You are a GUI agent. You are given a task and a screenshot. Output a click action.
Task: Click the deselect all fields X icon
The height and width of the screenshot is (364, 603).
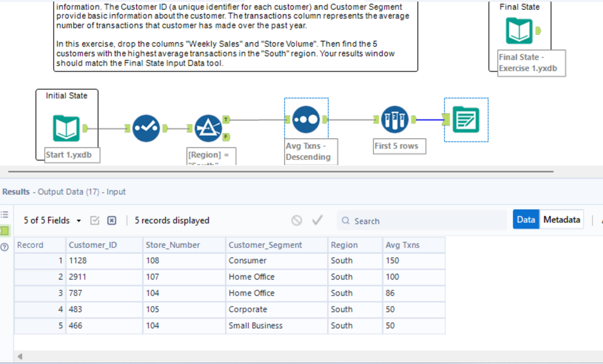click(x=112, y=220)
